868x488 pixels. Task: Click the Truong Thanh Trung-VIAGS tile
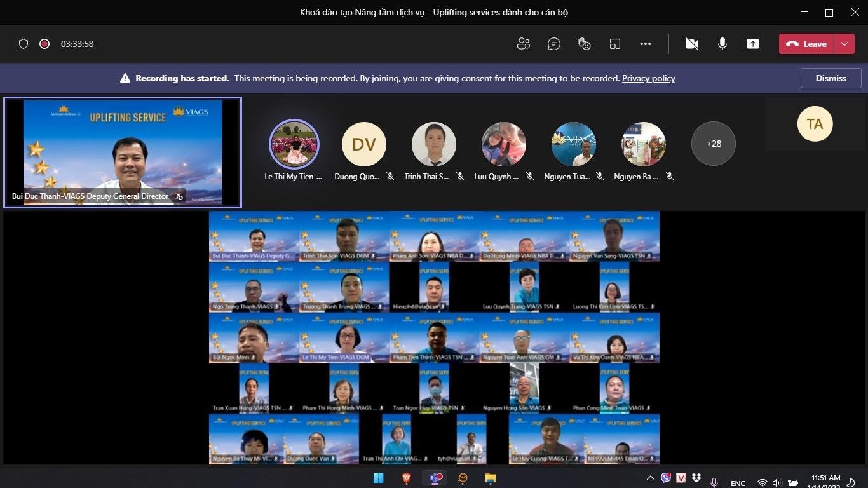344,287
